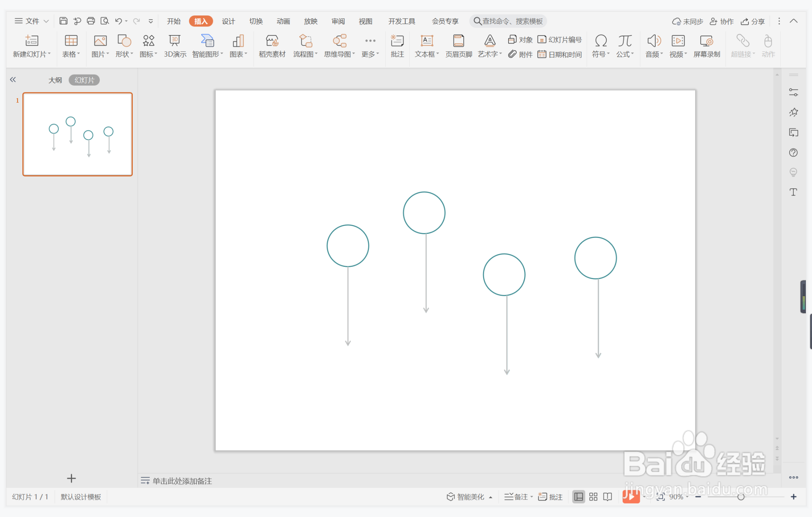Screen dimensions: 812x517
Task: Click the zoom slider handle
Action: tap(741, 497)
